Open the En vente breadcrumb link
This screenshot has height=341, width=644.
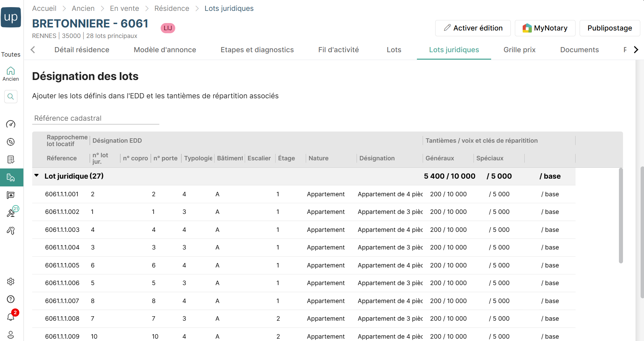point(124,8)
